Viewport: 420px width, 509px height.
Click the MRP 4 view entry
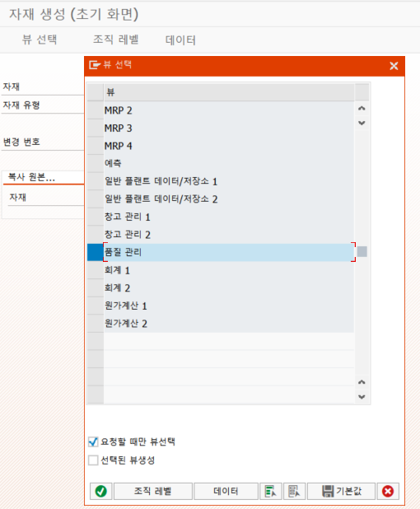pos(229,146)
